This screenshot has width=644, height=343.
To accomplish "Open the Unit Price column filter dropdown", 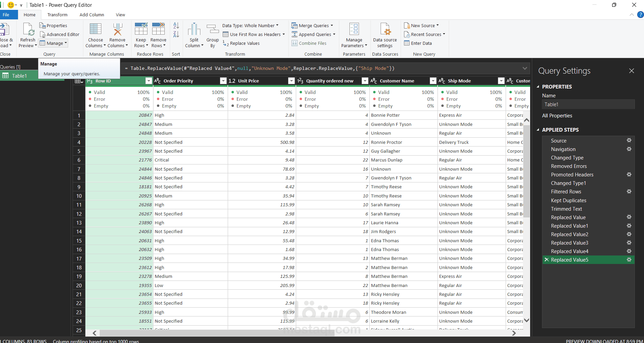I will pos(291,81).
